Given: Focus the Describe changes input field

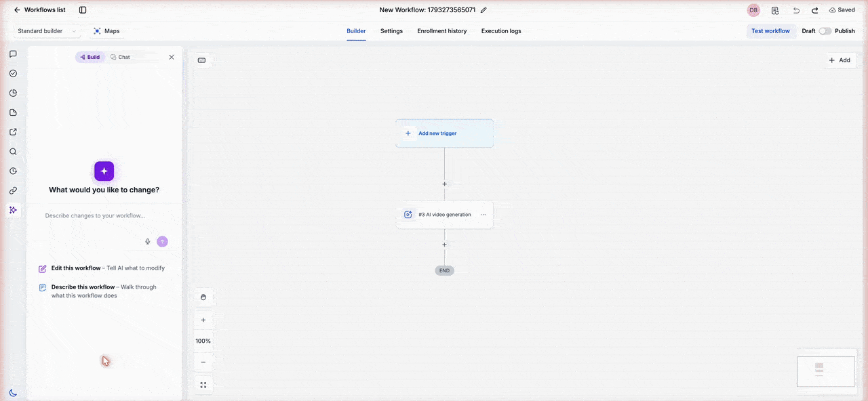Looking at the screenshot, I should click(104, 216).
